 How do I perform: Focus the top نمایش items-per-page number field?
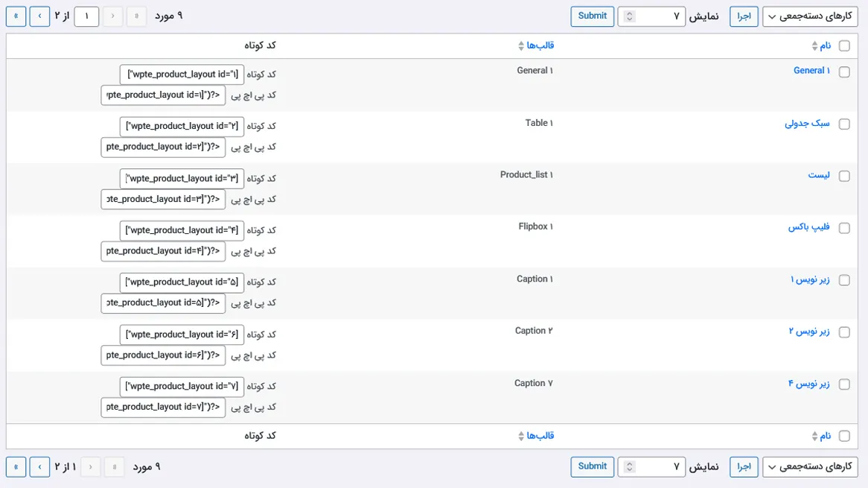651,16
